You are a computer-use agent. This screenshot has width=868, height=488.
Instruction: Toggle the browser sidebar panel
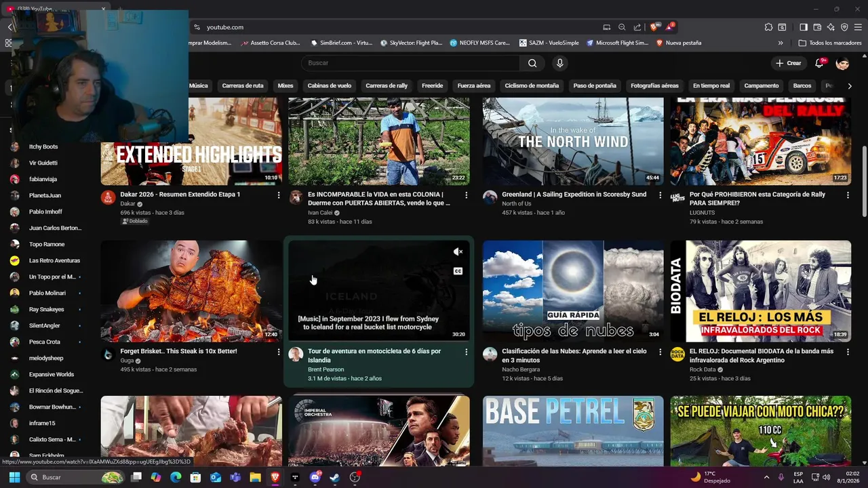(x=804, y=27)
